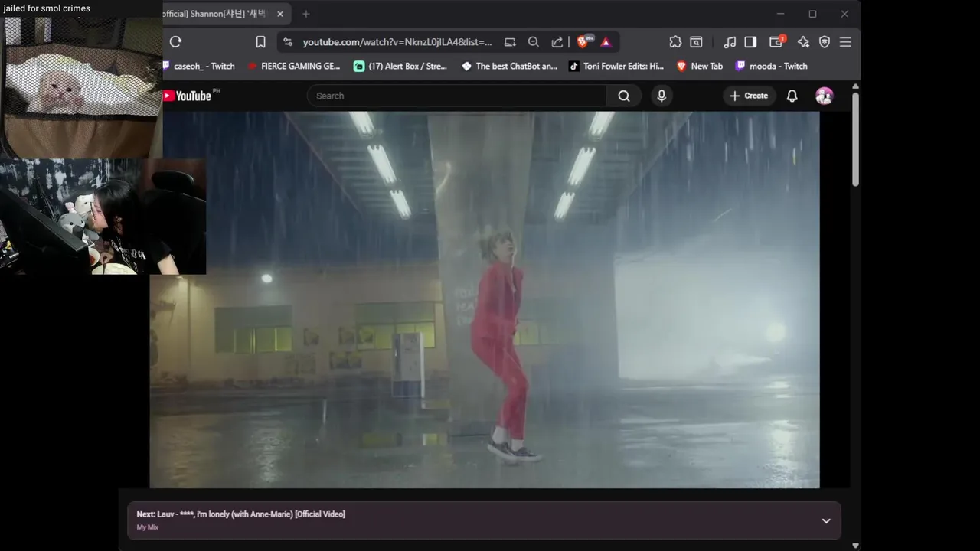The image size is (980, 551).
Task: Open the Toni Fowler Edits bookmark
Action: [x=616, y=67]
